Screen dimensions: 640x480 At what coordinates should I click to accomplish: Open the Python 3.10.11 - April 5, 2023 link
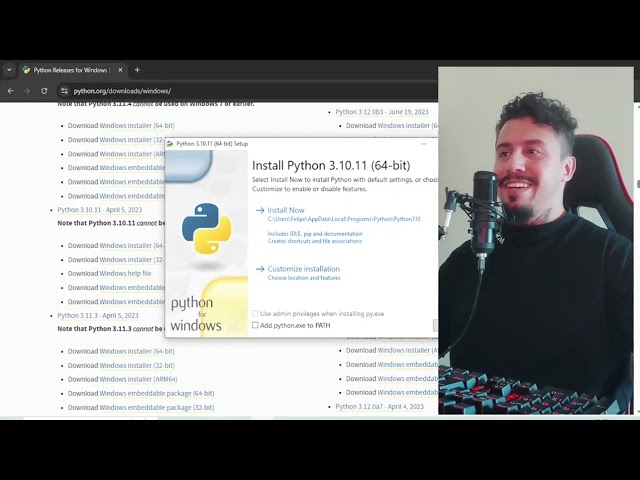click(100, 210)
